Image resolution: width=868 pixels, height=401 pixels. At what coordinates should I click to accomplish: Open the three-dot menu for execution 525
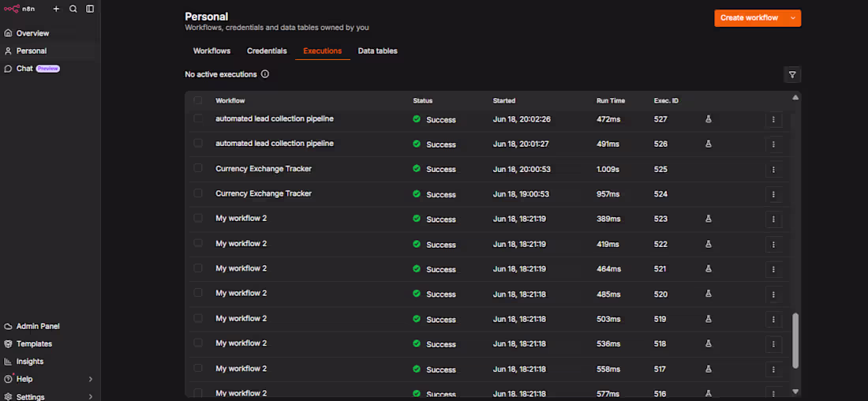[773, 170]
